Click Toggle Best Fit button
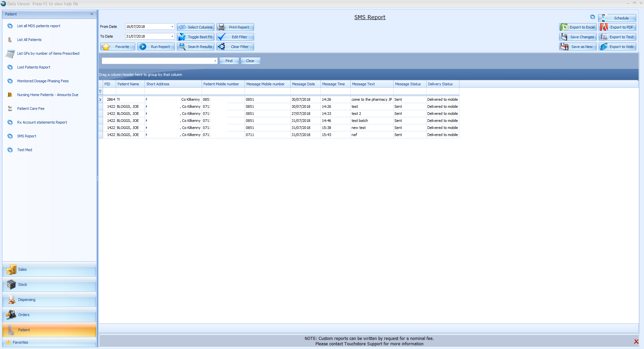 (196, 37)
